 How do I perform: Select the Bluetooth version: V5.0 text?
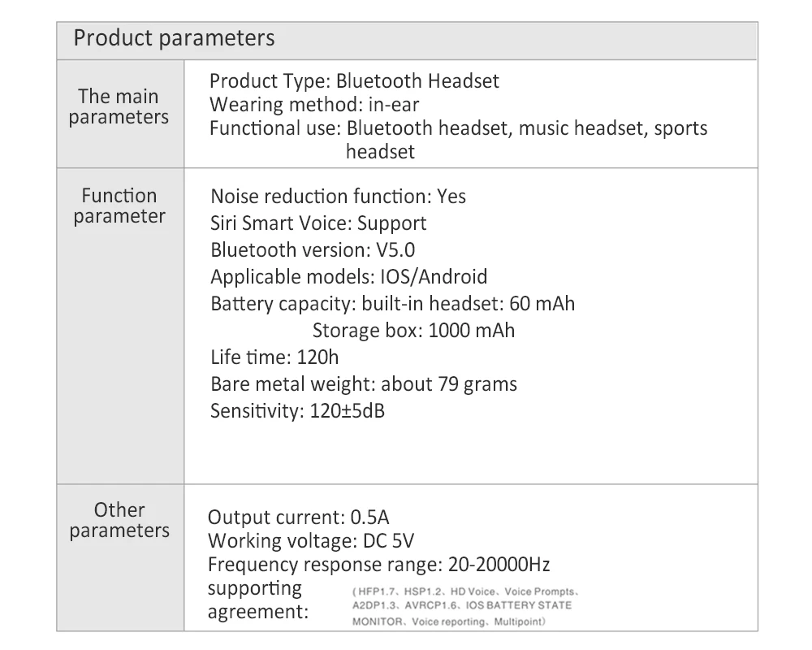pos(313,250)
